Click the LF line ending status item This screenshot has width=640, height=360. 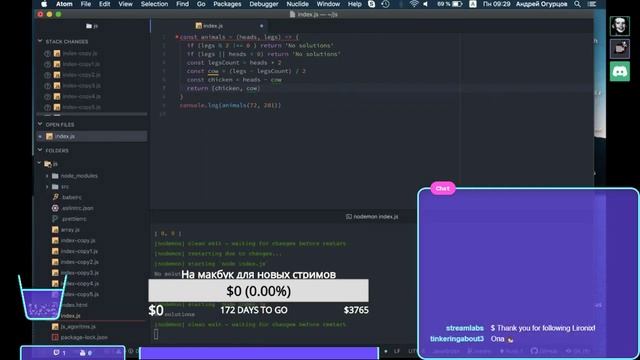click(397, 351)
